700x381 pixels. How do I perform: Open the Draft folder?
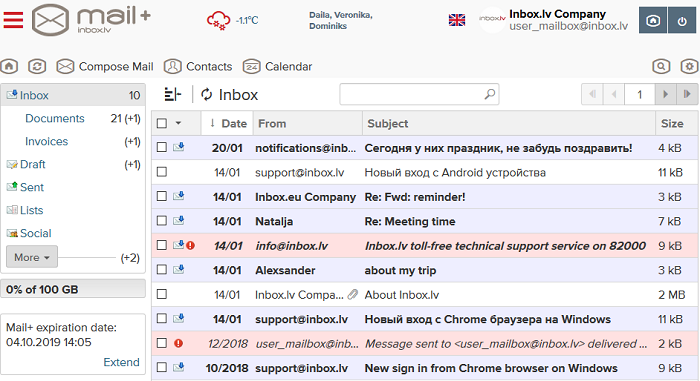coord(32,164)
